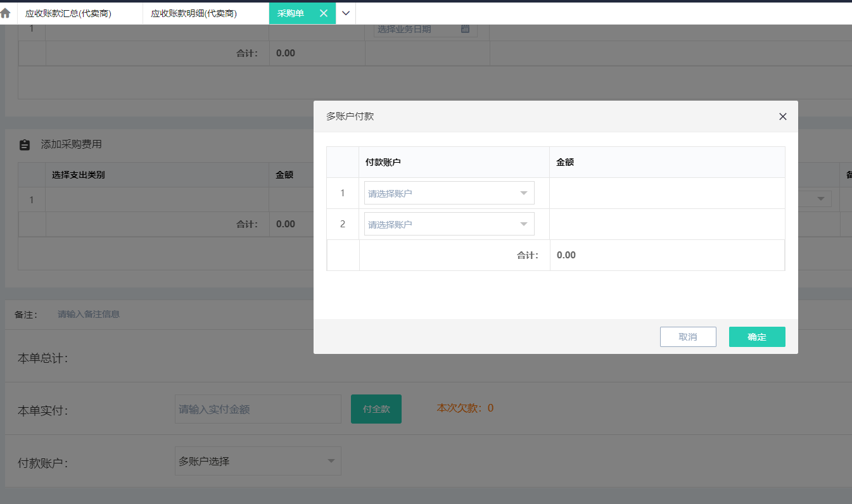
Task: Click the calendar icon in business date field
Action: 465,29
